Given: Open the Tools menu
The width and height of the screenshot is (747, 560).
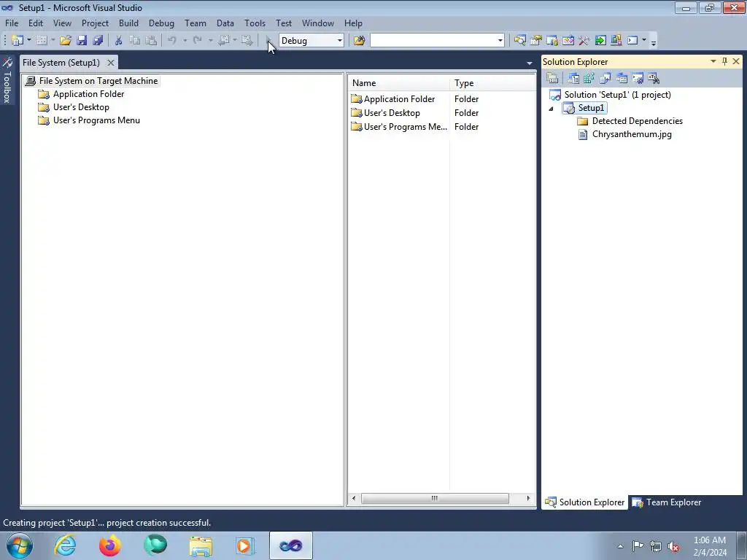Looking at the screenshot, I should 255,23.
